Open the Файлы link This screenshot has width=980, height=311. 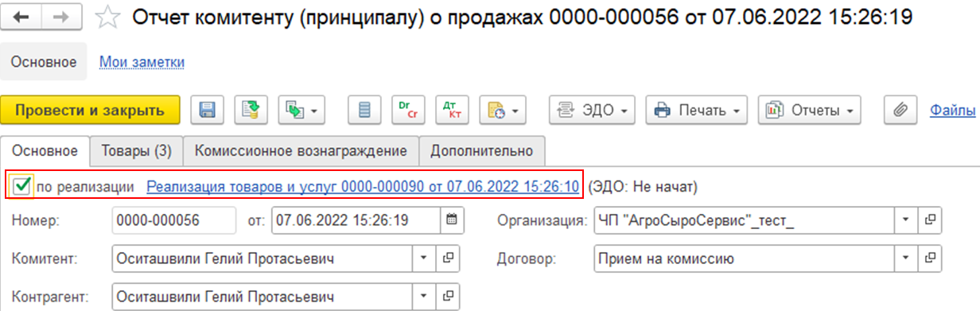952,111
